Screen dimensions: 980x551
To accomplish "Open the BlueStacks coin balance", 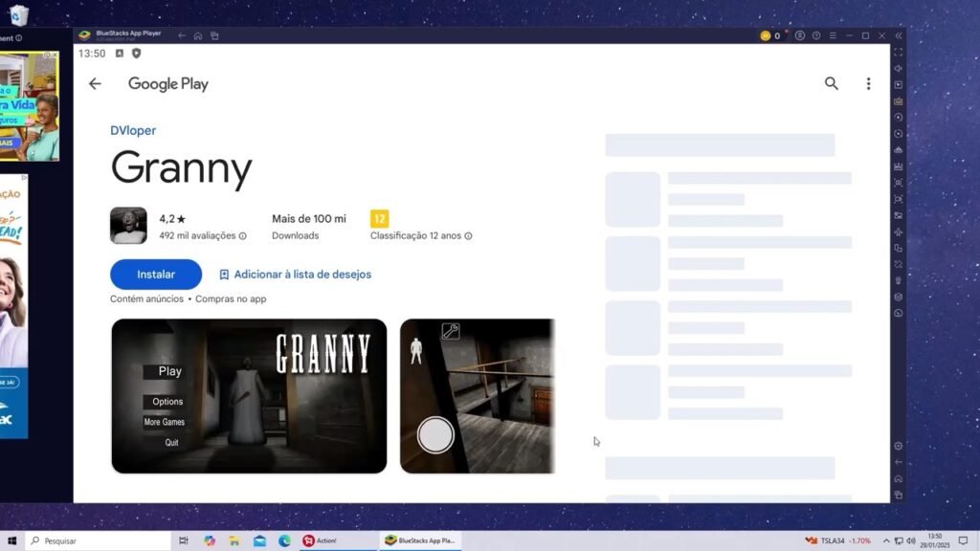I will click(770, 35).
